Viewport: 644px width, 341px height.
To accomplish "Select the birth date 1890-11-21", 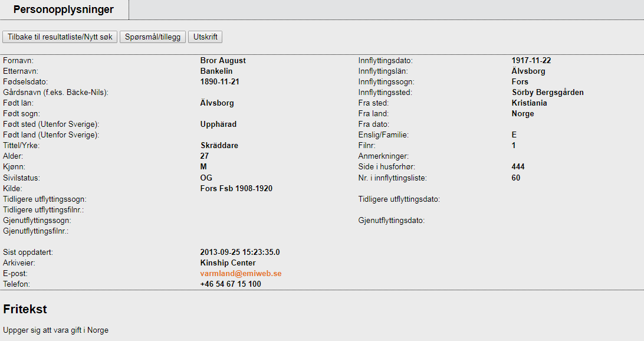I will click(x=220, y=82).
